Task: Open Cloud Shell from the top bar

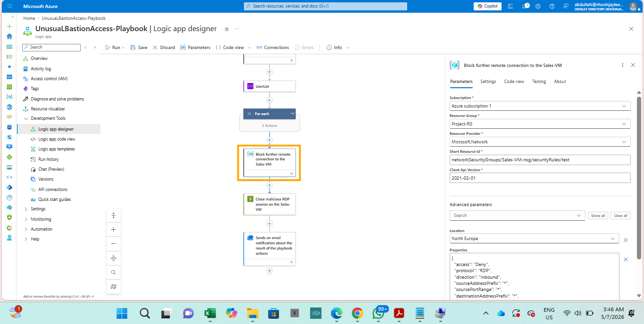Action: pyautogui.click(x=510, y=6)
